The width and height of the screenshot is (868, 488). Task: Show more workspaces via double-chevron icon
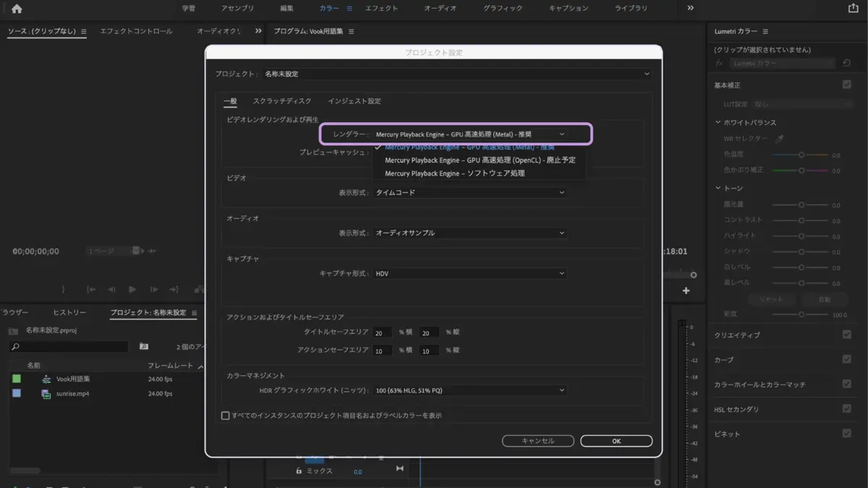click(x=690, y=8)
